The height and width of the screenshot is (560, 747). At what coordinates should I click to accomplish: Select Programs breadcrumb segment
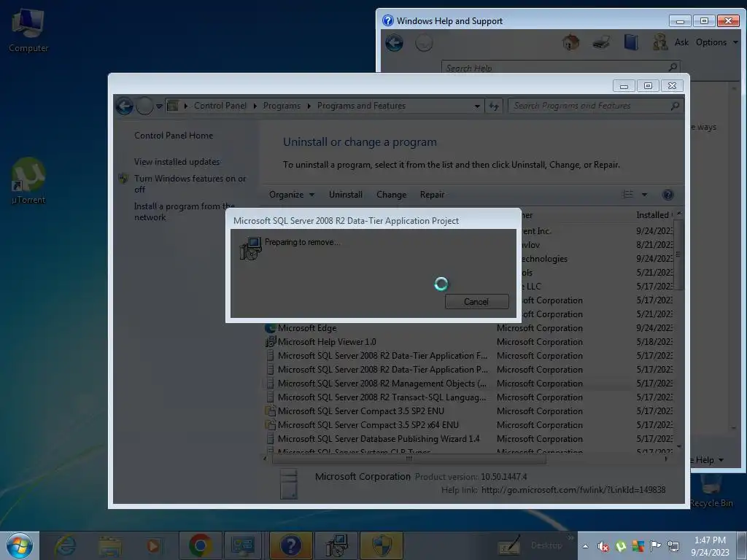tap(282, 106)
